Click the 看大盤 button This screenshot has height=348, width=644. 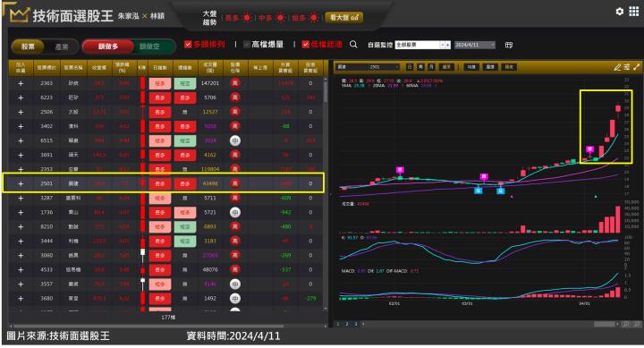pos(343,17)
